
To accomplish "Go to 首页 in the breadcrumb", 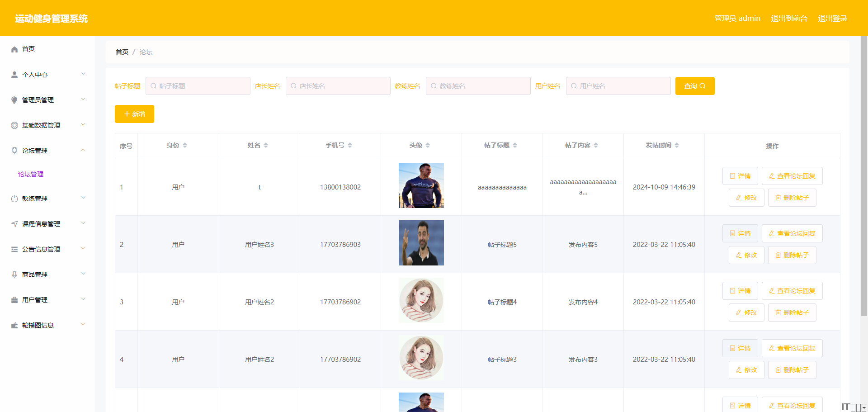I will tap(122, 52).
